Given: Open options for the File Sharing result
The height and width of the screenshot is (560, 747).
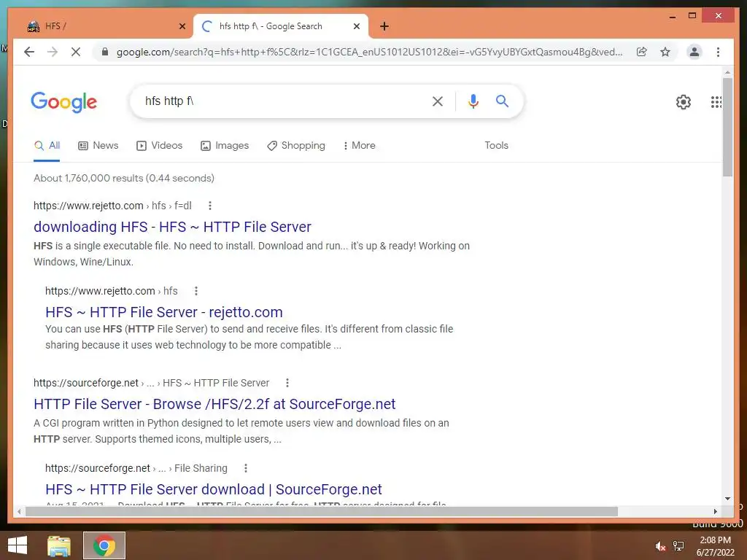Looking at the screenshot, I should click(x=245, y=468).
